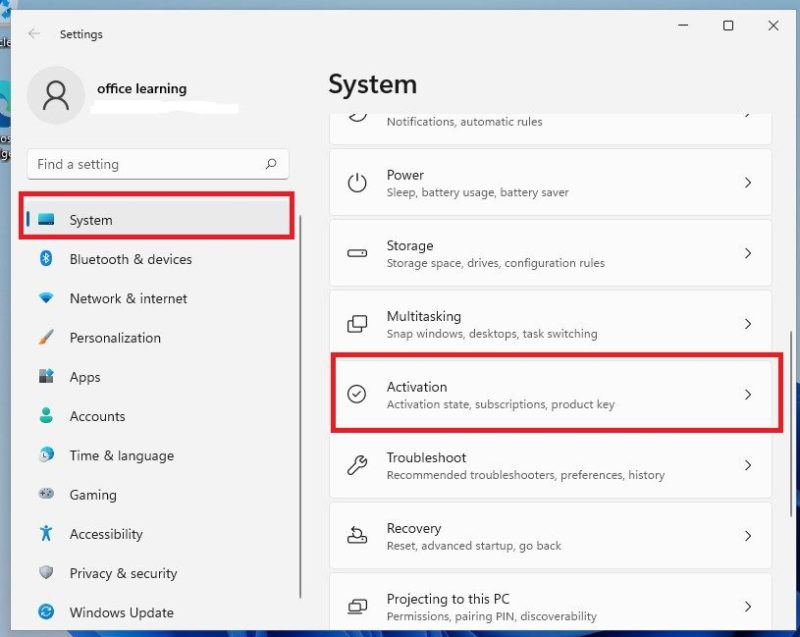Click the Bluetooth icon in sidebar
This screenshot has width=800, height=637.
coord(43,259)
